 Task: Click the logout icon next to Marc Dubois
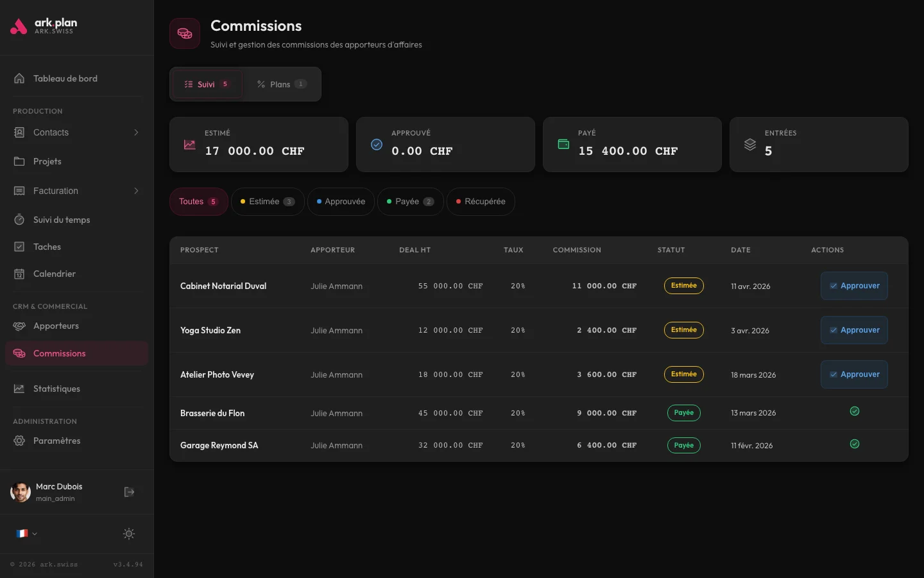point(129,492)
